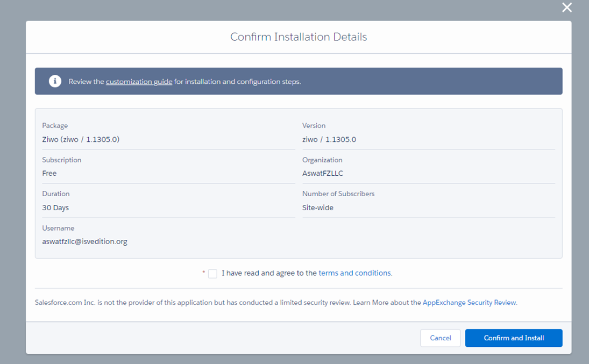Select the version value ziwo / 1.1305.0
This screenshot has height=364, width=589.
coord(329,139)
